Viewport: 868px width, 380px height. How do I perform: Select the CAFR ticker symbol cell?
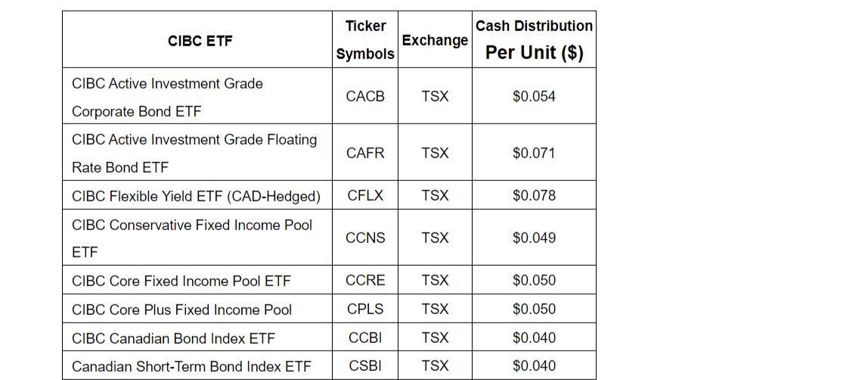point(365,153)
